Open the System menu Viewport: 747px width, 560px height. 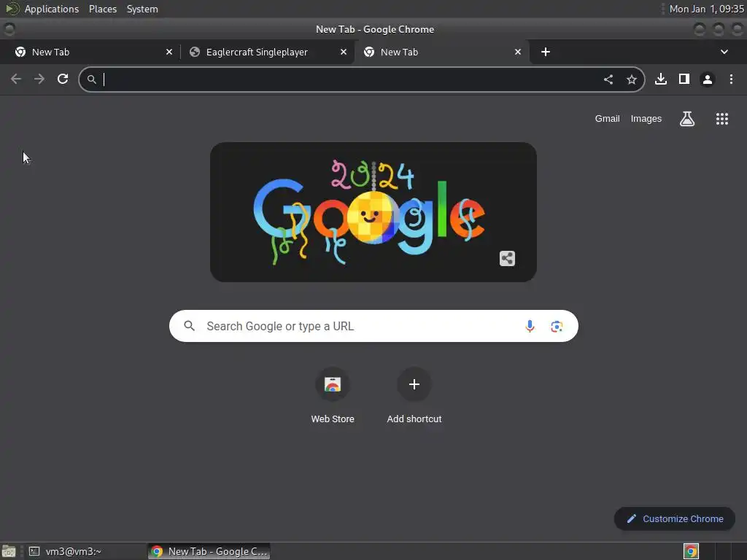[x=142, y=9]
